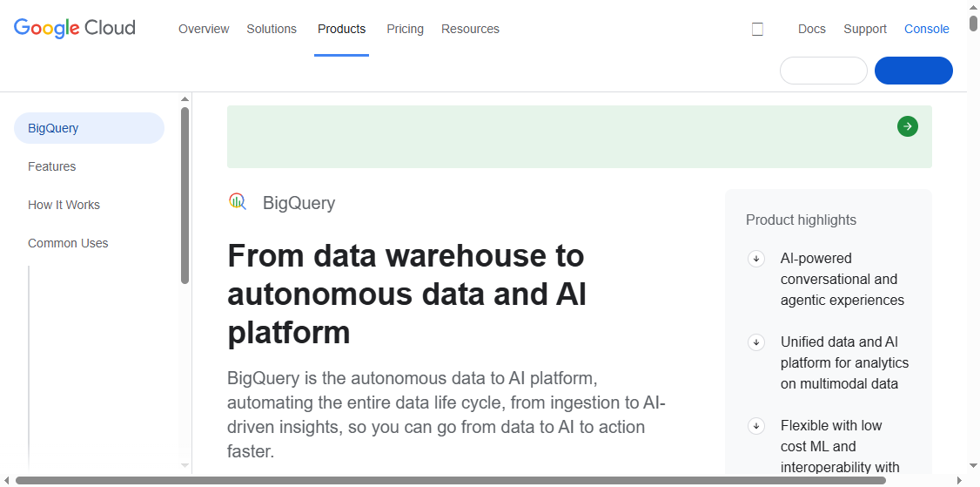Jump to Features in the sidebar
Viewport: 980px width, 487px height.
(52, 166)
